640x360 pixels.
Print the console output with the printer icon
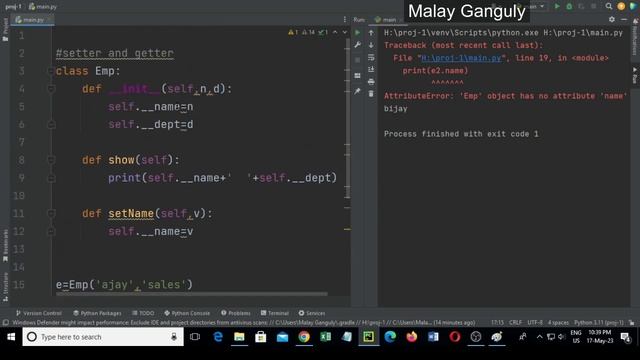click(x=371, y=82)
